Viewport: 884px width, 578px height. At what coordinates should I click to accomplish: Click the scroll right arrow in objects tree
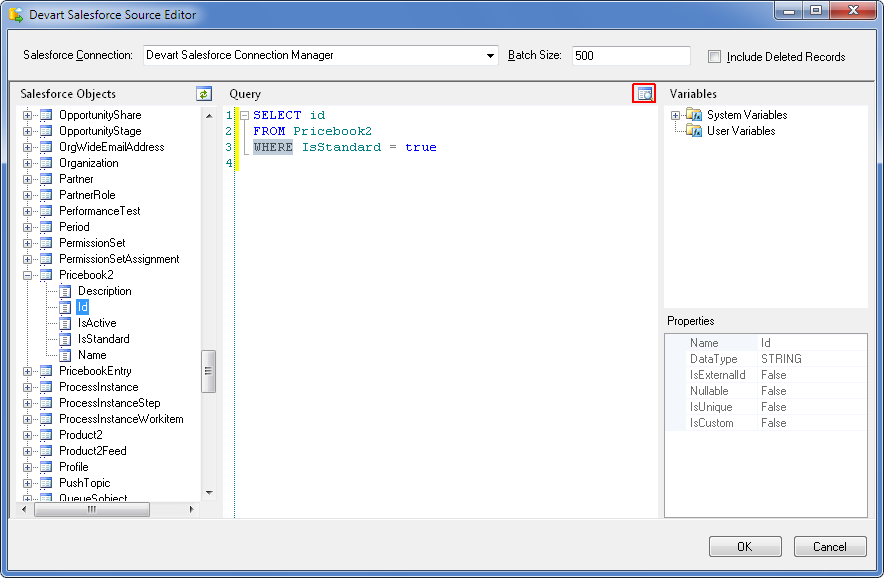click(192, 509)
